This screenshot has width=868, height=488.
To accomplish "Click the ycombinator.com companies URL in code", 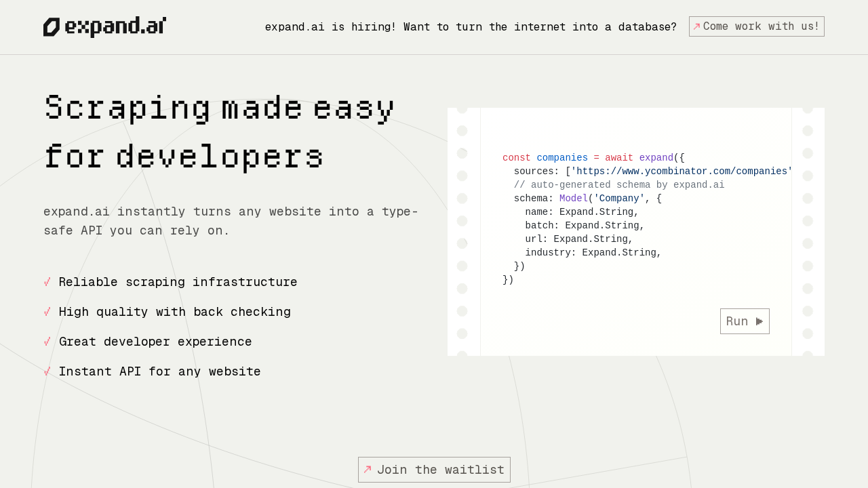I will click(682, 171).
